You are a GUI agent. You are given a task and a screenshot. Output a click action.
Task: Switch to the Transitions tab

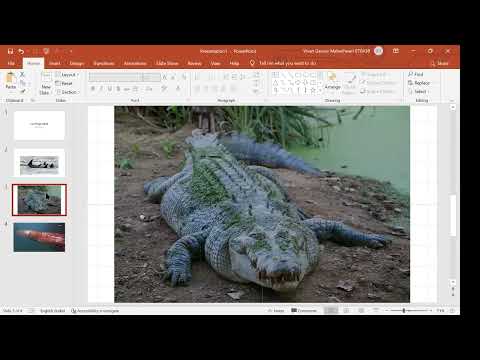click(x=104, y=63)
